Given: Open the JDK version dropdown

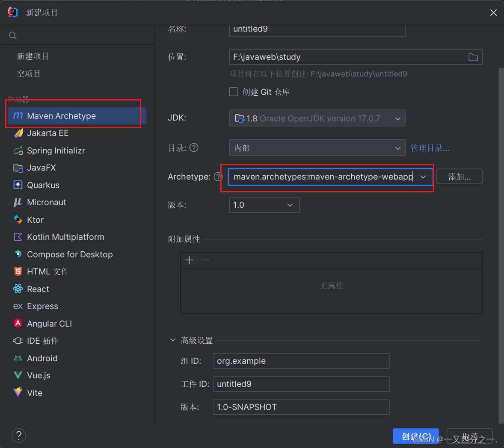Looking at the screenshot, I should tap(317, 118).
